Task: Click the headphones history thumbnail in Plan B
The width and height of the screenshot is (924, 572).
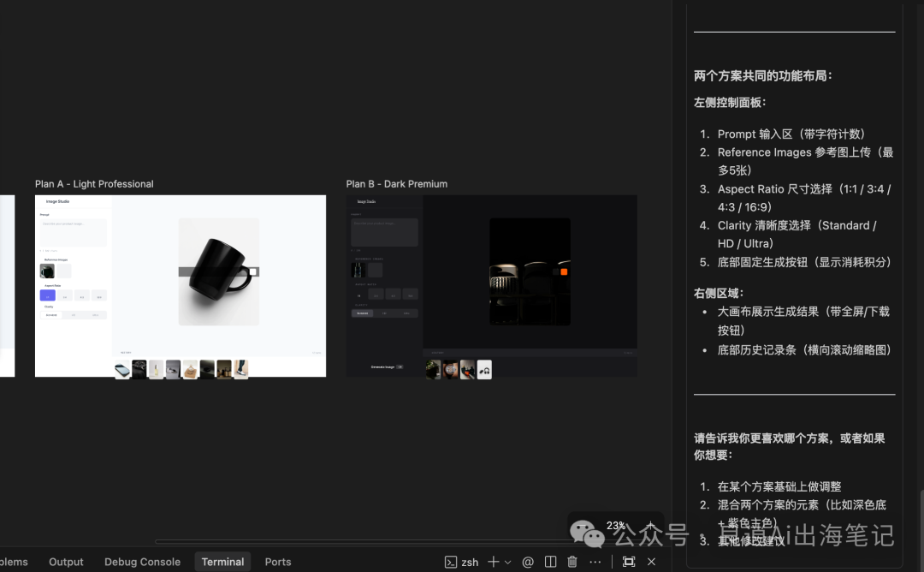Action: [x=484, y=369]
